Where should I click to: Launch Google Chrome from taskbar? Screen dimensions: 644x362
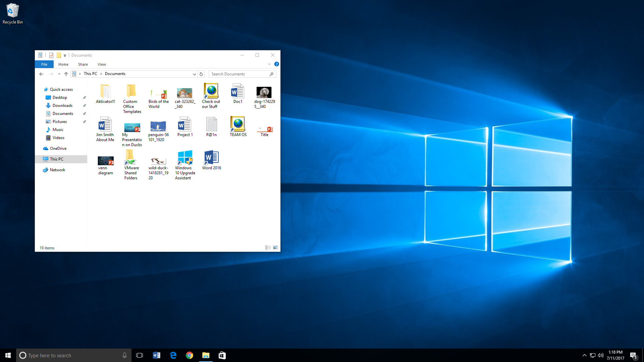[190, 355]
